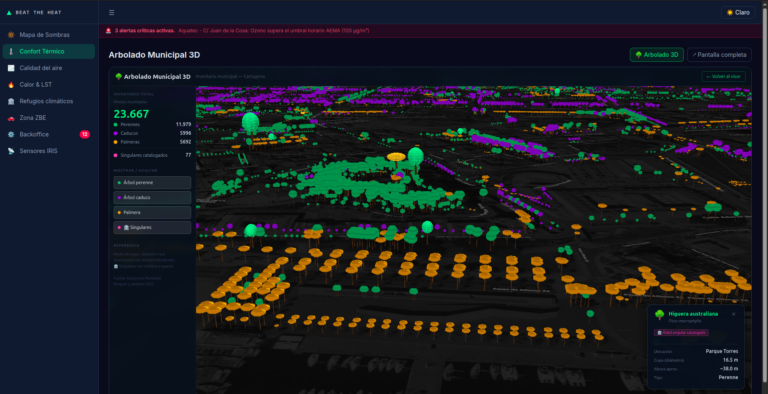Click the Arbolado 3D button
Image resolution: width=768 pixels, height=394 pixels.
coord(656,55)
